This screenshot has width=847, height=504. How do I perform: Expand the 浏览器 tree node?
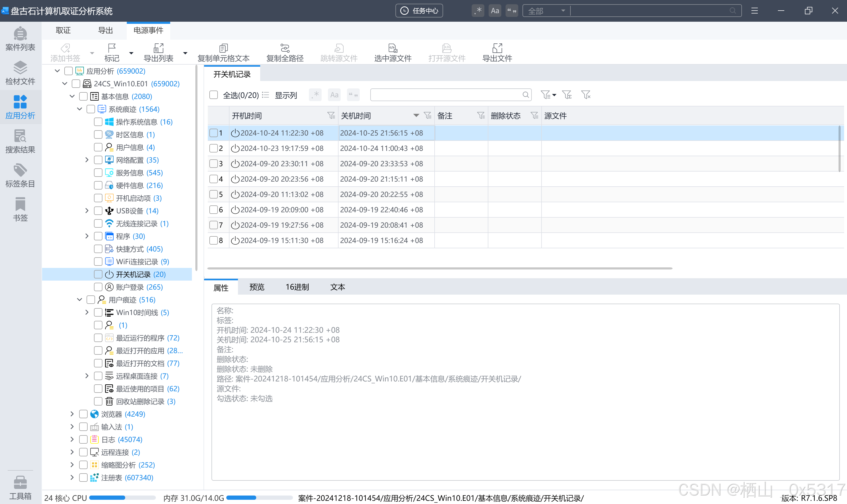72,414
